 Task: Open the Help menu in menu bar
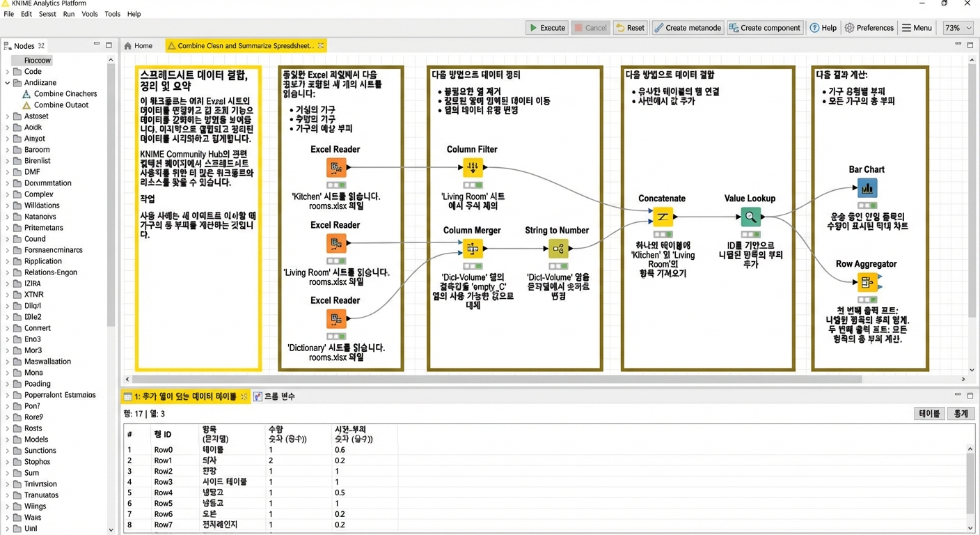pos(134,14)
